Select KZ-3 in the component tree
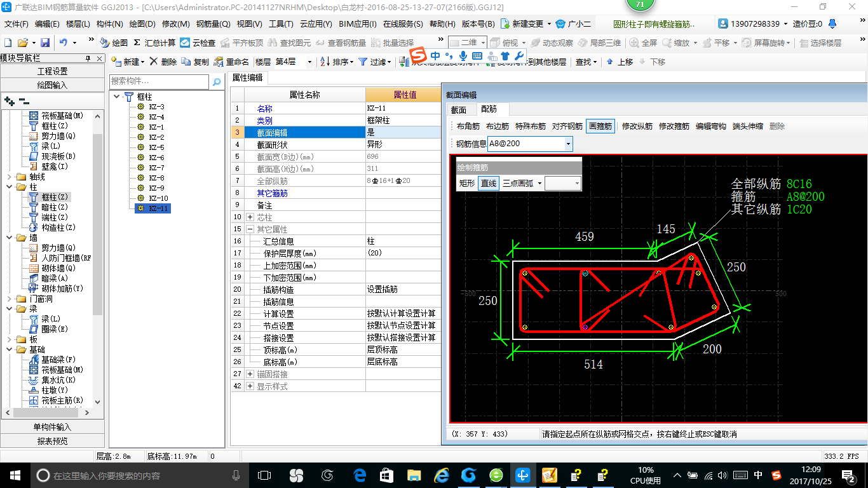Viewport: 868px width, 488px height. [156, 107]
